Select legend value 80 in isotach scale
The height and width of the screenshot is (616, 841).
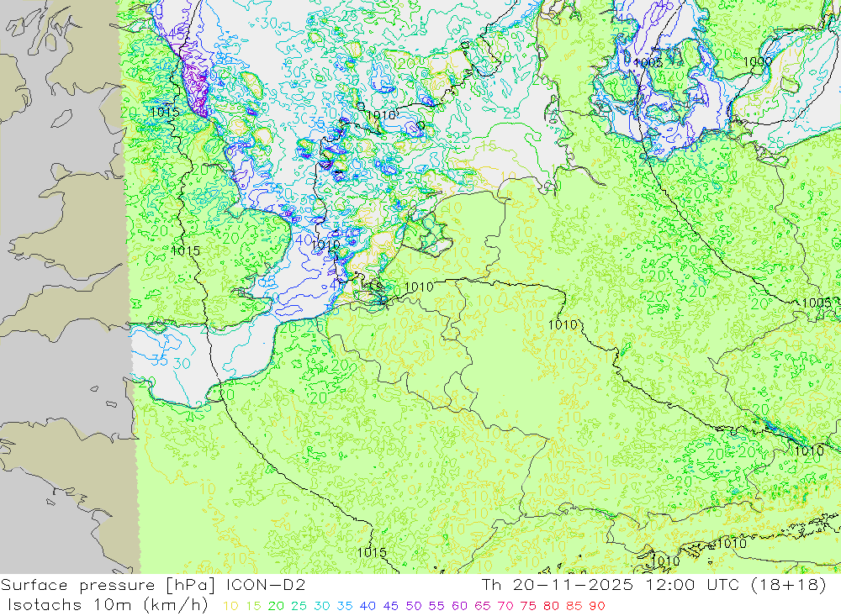coord(551,606)
